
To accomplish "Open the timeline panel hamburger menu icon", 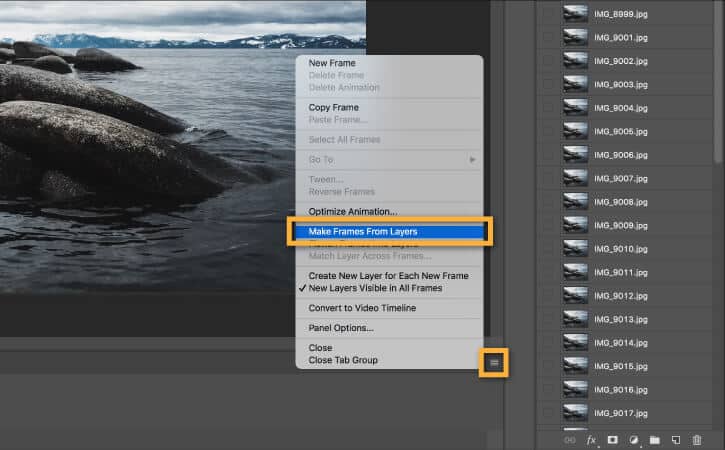I will (494, 363).
